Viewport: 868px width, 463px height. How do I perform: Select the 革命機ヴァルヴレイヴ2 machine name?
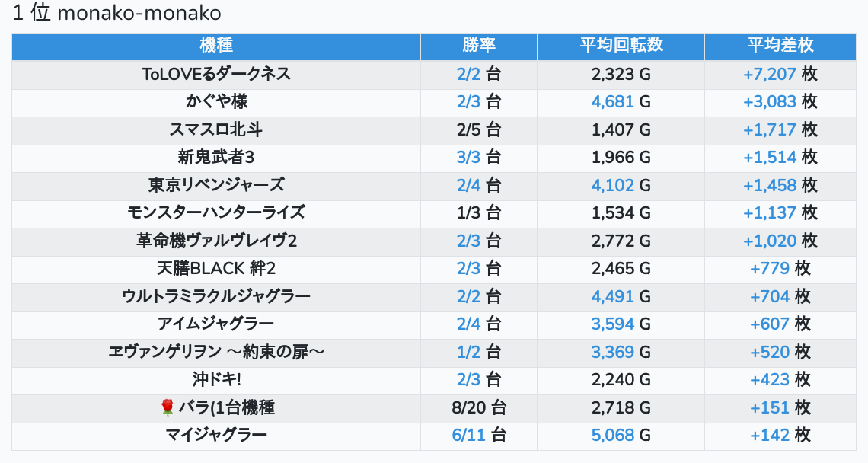(216, 241)
